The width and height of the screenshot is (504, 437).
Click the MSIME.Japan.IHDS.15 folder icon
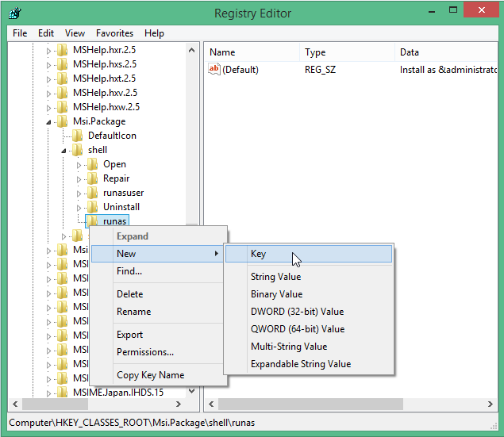pyautogui.click(x=62, y=393)
